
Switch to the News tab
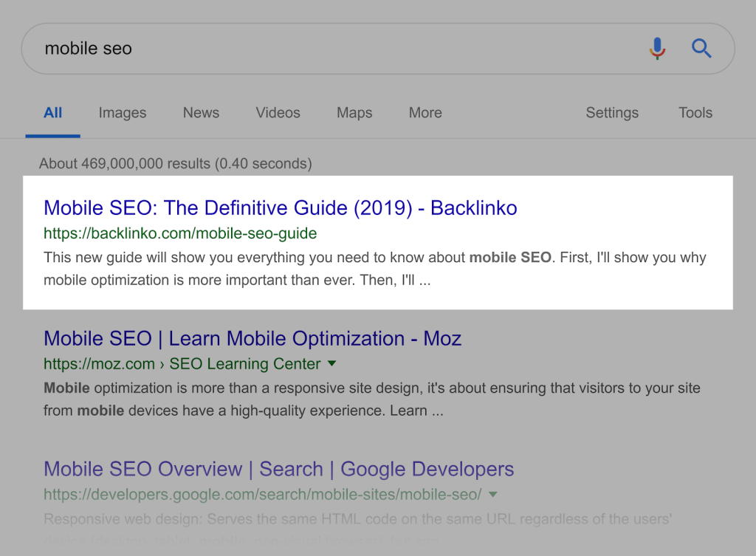point(201,113)
